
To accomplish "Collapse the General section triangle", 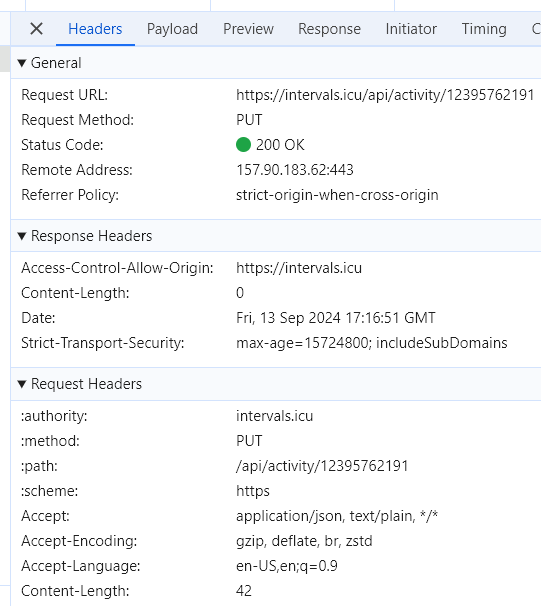I will coord(22,63).
